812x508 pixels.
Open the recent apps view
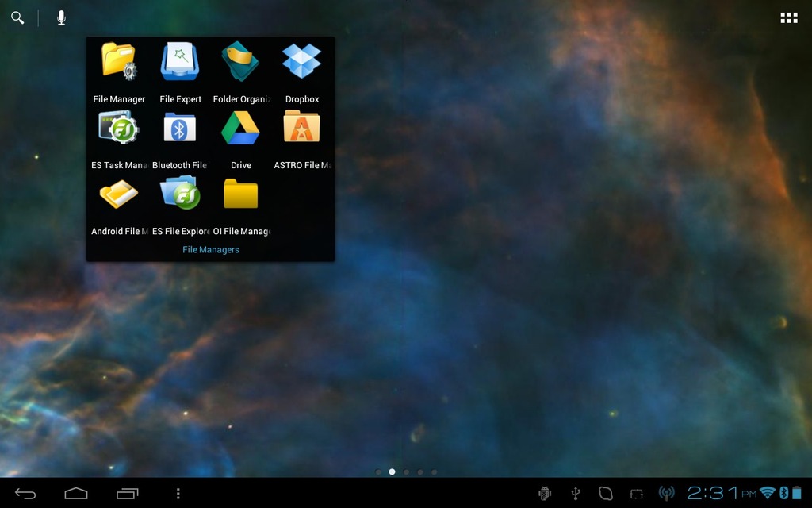tap(128, 494)
